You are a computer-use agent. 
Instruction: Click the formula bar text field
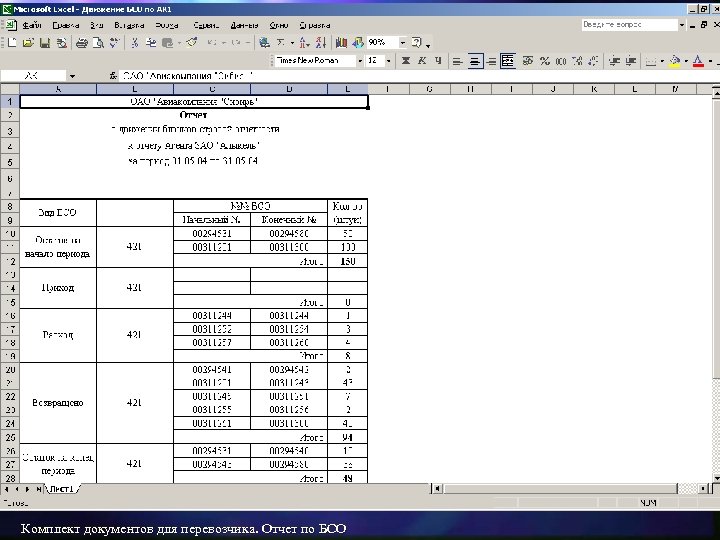coord(418,76)
